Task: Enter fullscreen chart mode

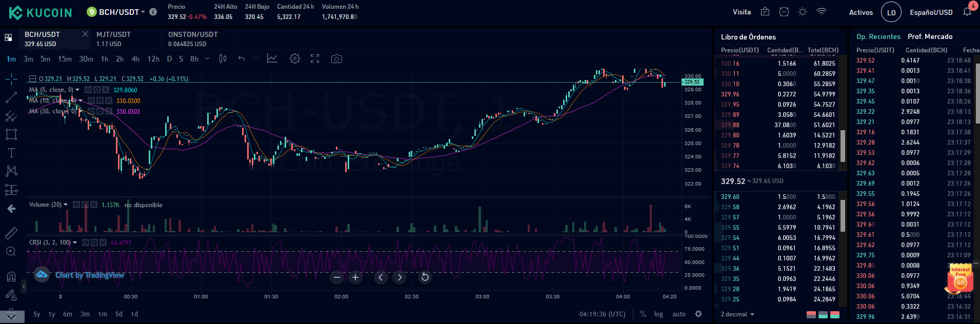Action: click(x=315, y=59)
